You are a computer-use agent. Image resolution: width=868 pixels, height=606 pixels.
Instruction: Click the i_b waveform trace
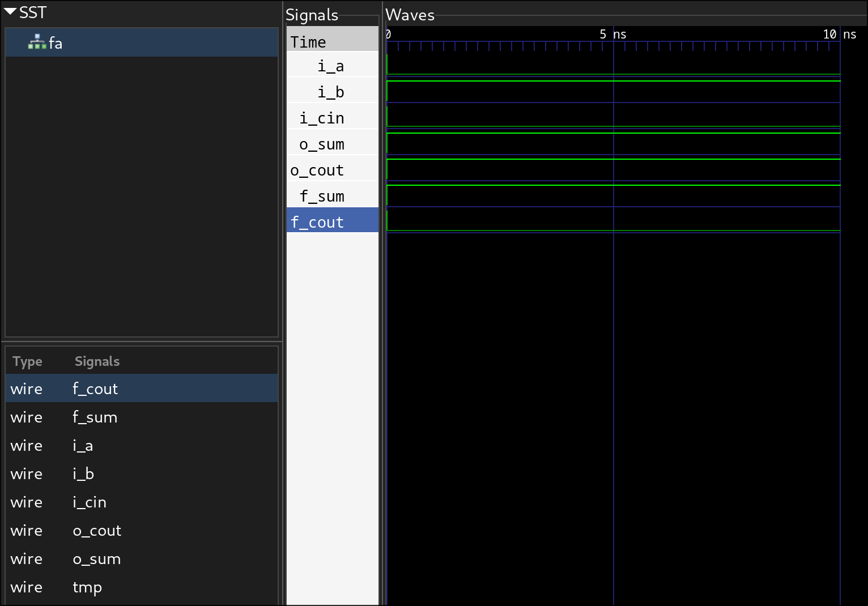(x=613, y=91)
